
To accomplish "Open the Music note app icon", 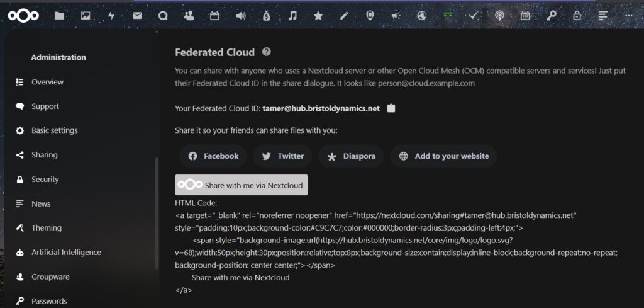I will point(292,16).
